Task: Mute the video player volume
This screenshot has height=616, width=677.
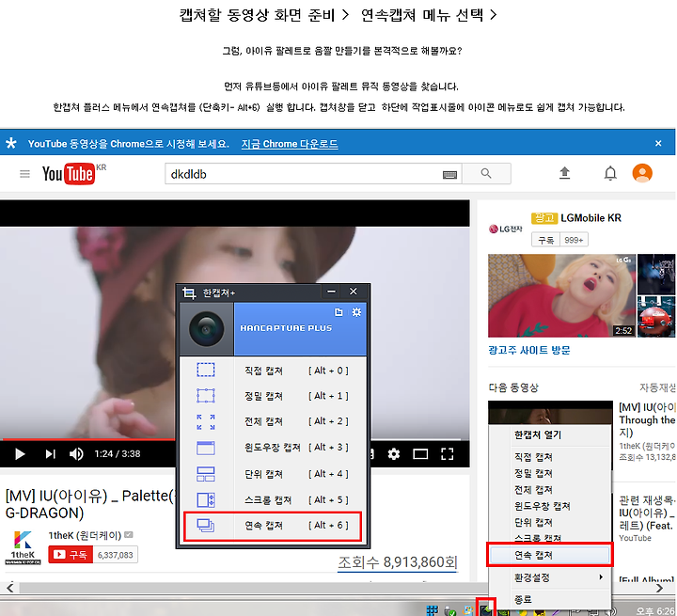Action: coord(76,454)
